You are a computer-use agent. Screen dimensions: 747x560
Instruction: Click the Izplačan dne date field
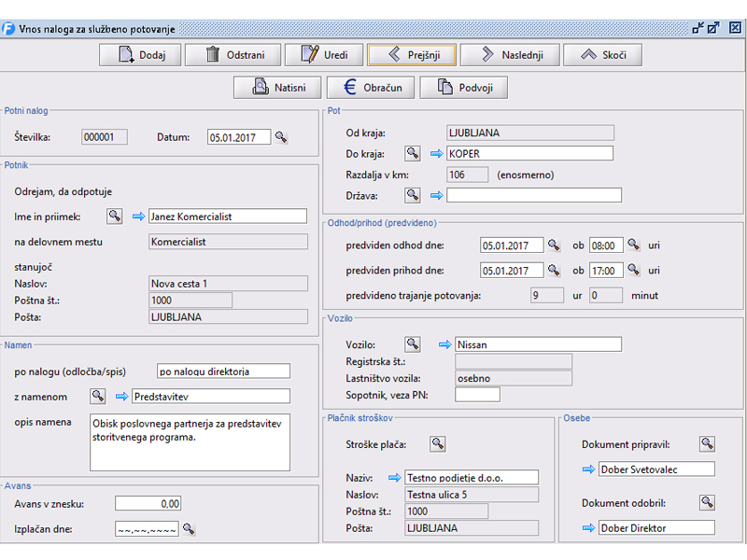point(147,529)
